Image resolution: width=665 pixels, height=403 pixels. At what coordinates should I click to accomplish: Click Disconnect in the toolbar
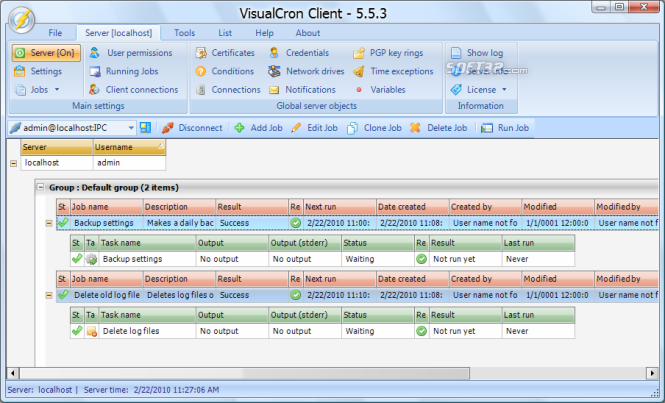[x=192, y=128]
